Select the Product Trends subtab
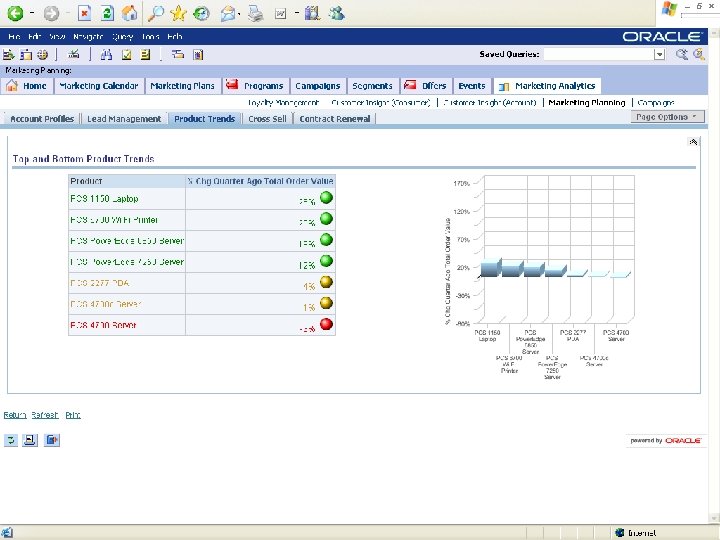Viewport: 720px width, 540px height. coord(204,119)
